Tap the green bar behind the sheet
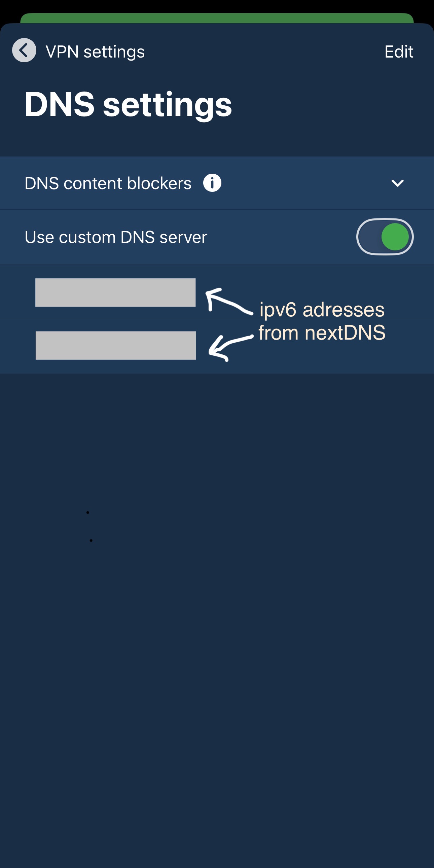434x868 pixels. (217, 18)
